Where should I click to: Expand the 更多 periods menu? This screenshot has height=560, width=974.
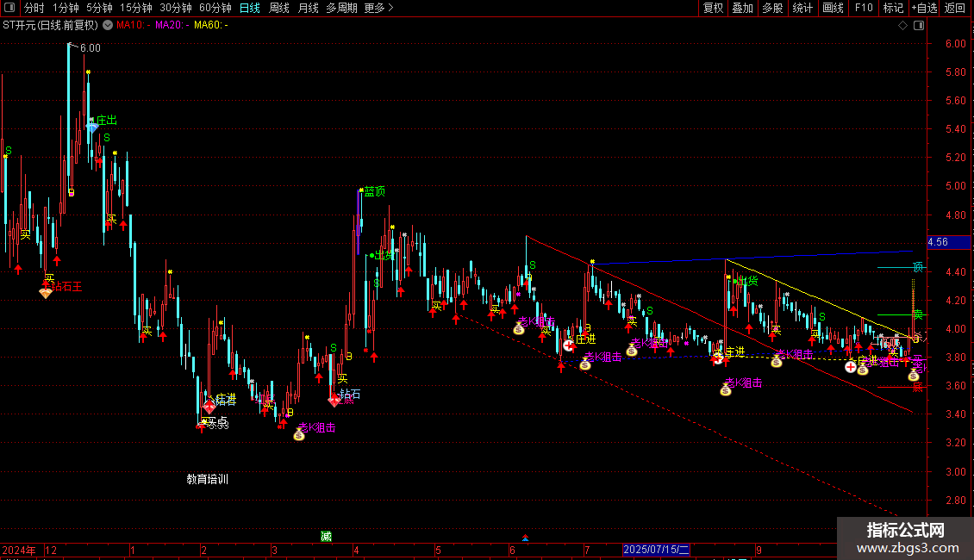click(378, 8)
